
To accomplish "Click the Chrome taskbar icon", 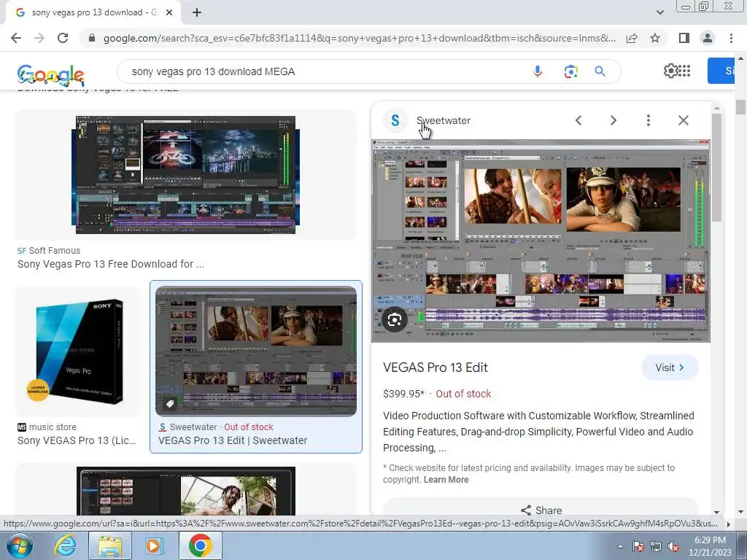I will coord(200,545).
